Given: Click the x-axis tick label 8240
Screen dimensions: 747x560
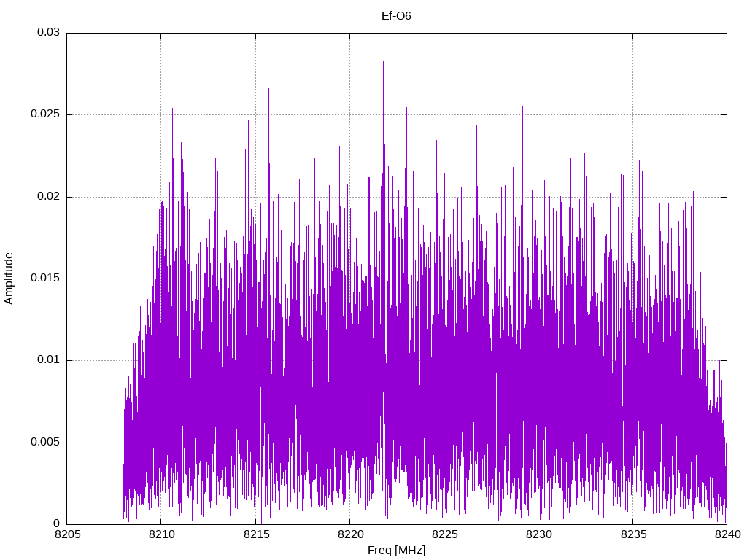Looking at the screenshot, I should pos(728,534).
